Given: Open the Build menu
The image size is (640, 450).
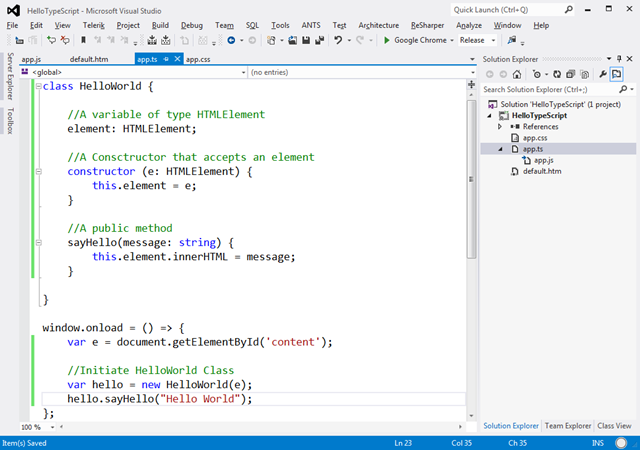Looking at the screenshot, I should coord(160,25).
